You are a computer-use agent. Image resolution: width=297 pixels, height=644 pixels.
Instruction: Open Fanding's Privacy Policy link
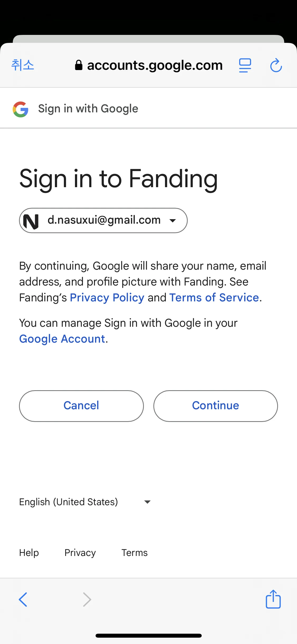click(x=107, y=298)
